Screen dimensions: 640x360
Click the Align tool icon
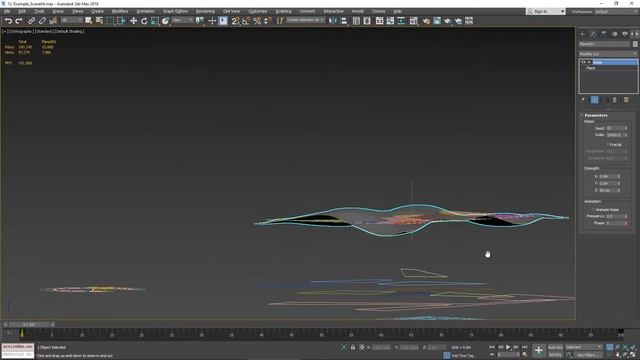click(344, 21)
